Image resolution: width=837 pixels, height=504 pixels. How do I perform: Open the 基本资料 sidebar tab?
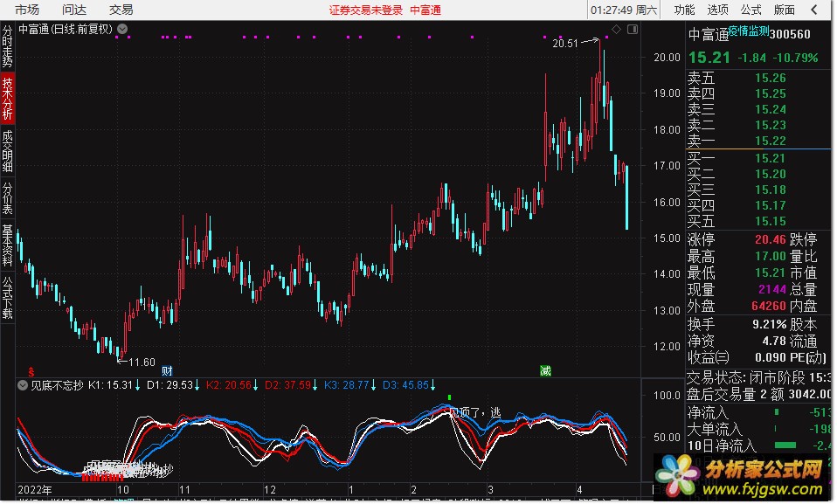pos(8,245)
